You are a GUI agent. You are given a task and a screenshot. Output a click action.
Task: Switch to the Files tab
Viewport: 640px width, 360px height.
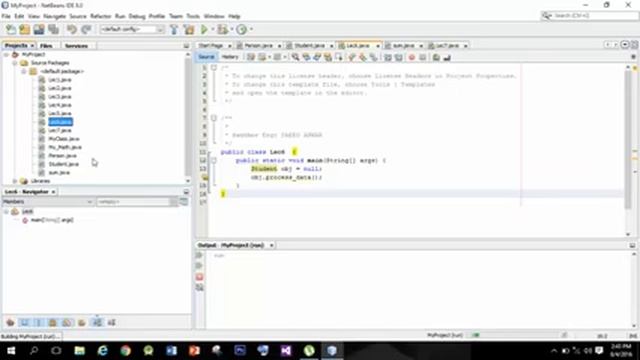point(46,46)
